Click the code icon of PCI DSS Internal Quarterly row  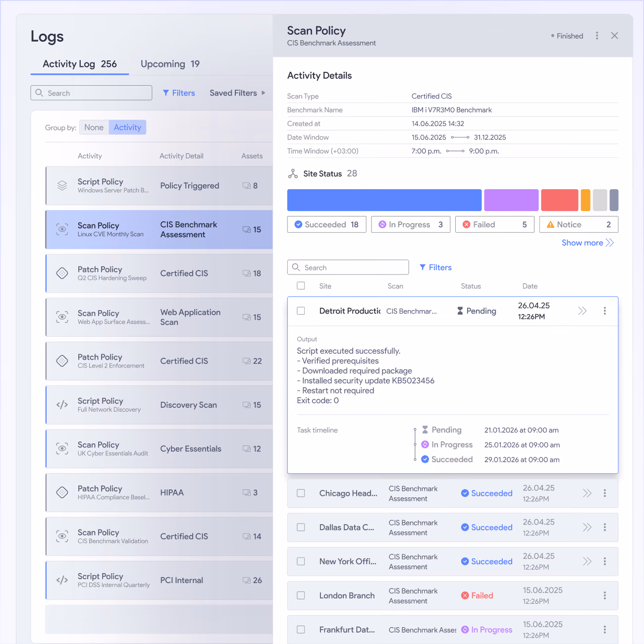(x=62, y=580)
